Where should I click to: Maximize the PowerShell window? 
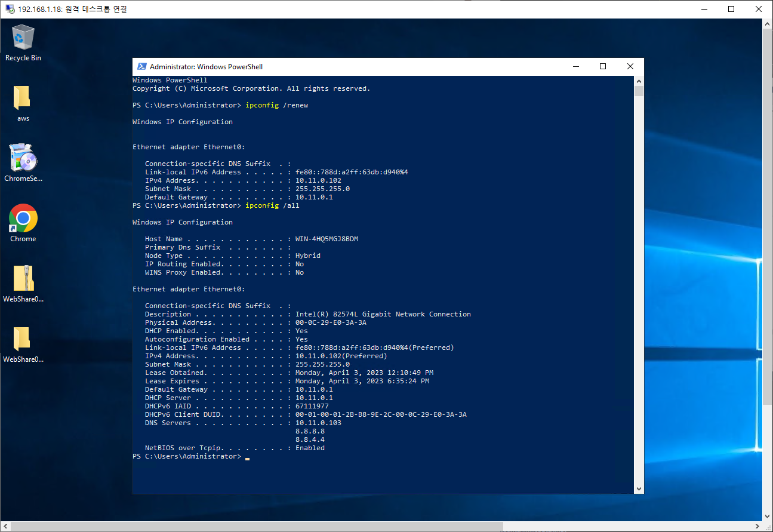pyautogui.click(x=603, y=67)
